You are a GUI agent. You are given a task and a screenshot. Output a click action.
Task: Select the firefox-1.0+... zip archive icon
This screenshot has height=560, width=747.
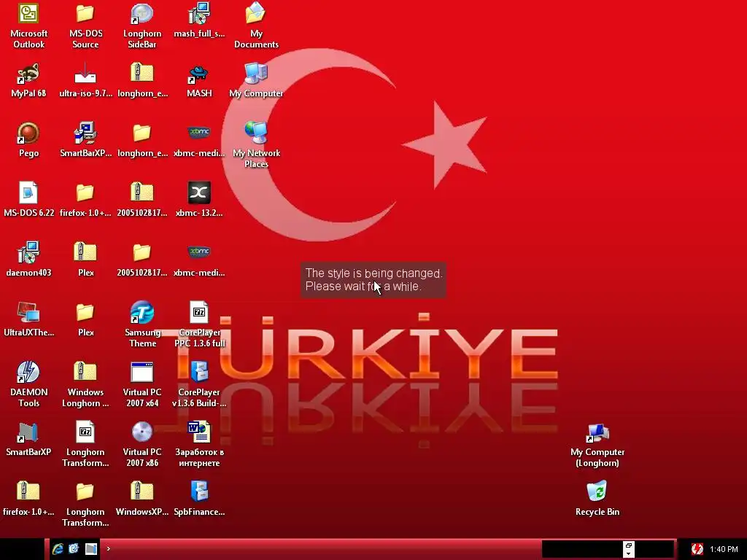pos(28,492)
